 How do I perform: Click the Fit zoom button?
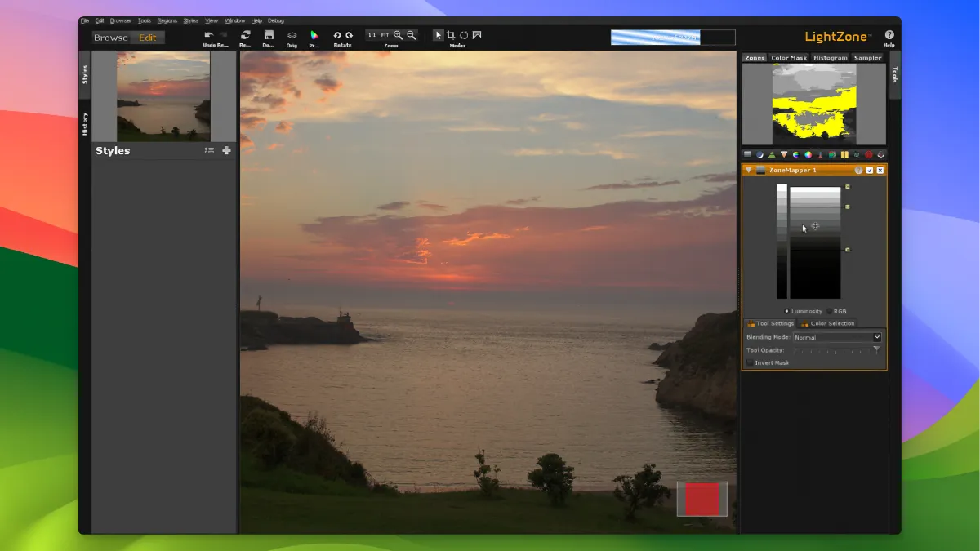[x=385, y=35]
